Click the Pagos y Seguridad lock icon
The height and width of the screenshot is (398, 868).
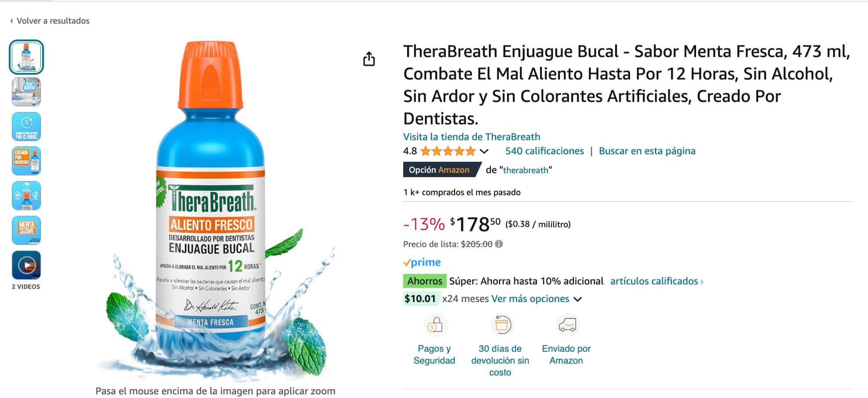435,325
